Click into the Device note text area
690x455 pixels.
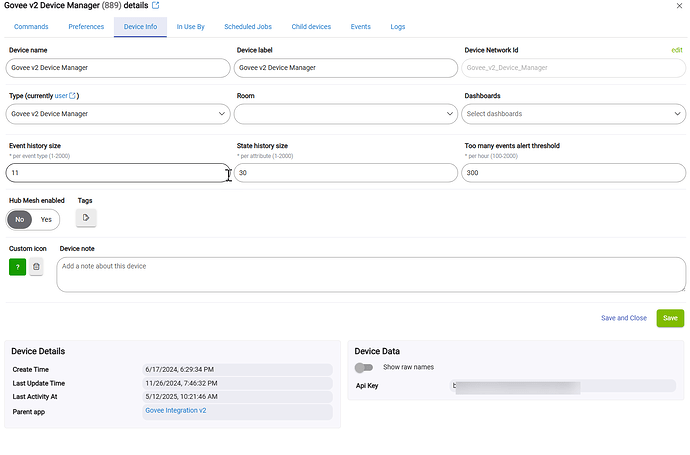370,275
